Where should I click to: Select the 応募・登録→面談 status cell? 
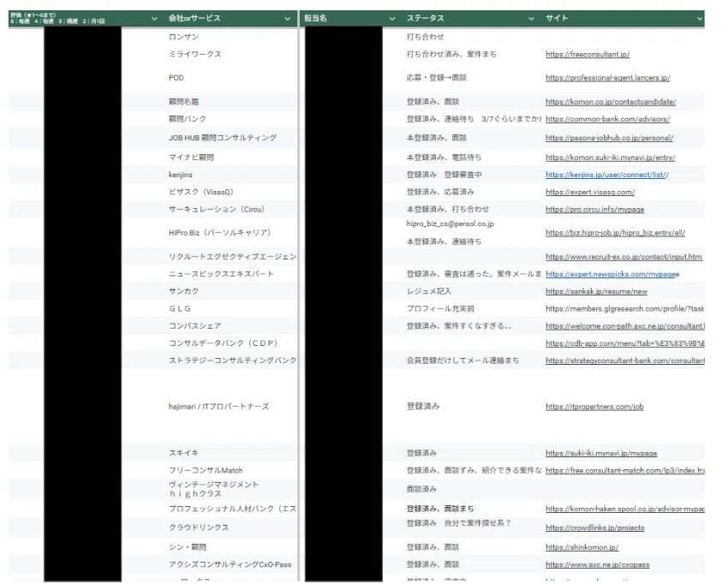pos(437,78)
